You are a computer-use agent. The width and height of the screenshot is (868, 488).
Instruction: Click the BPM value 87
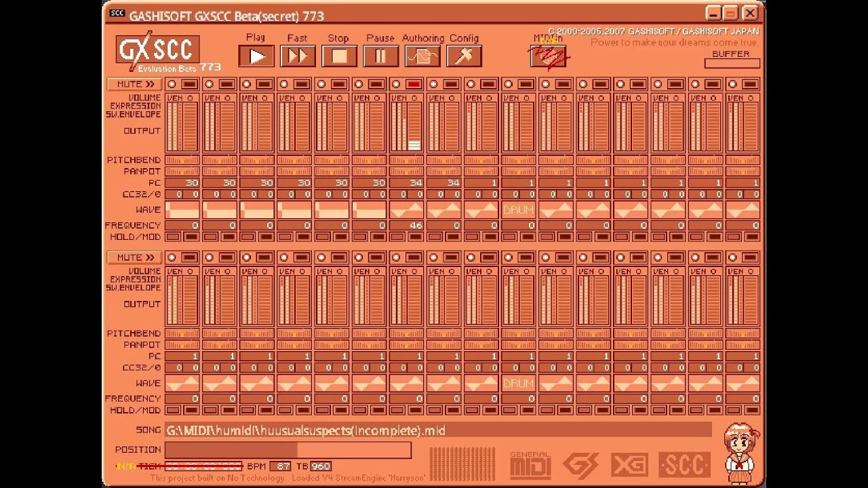pyautogui.click(x=279, y=466)
